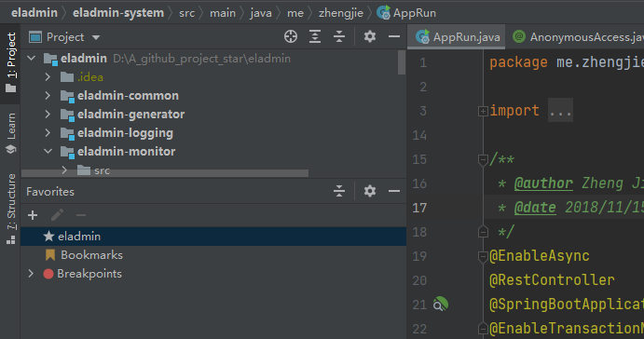Expand the eladmin-generator module
The width and height of the screenshot is (644, 339).
click(x=48, y=115)
